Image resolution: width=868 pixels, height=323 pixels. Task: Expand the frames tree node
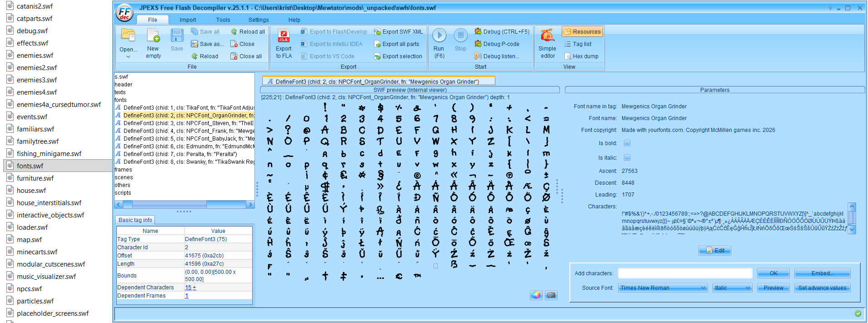pyautogui.click(x=123, y=170)
